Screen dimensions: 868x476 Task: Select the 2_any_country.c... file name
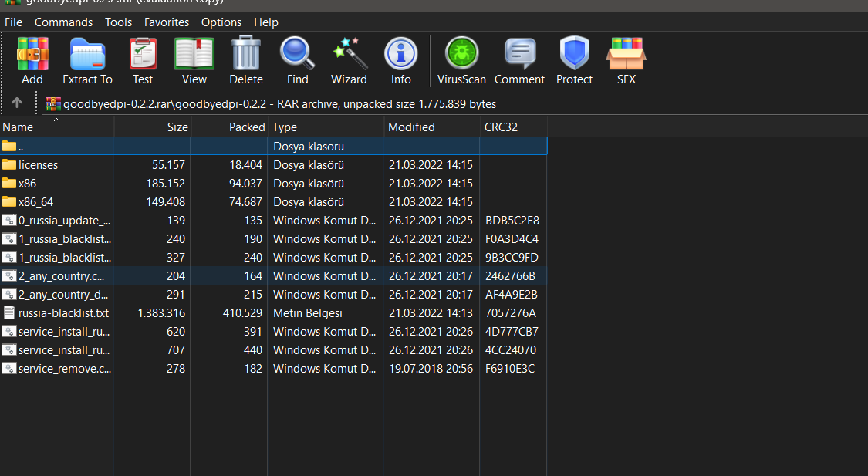62,275
